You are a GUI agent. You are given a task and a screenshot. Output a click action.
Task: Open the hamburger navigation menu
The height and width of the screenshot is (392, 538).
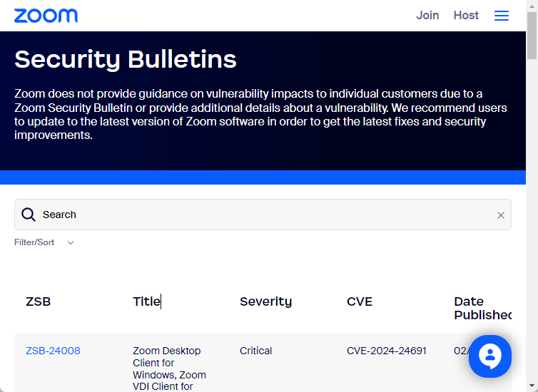click(x=502, y=16)
